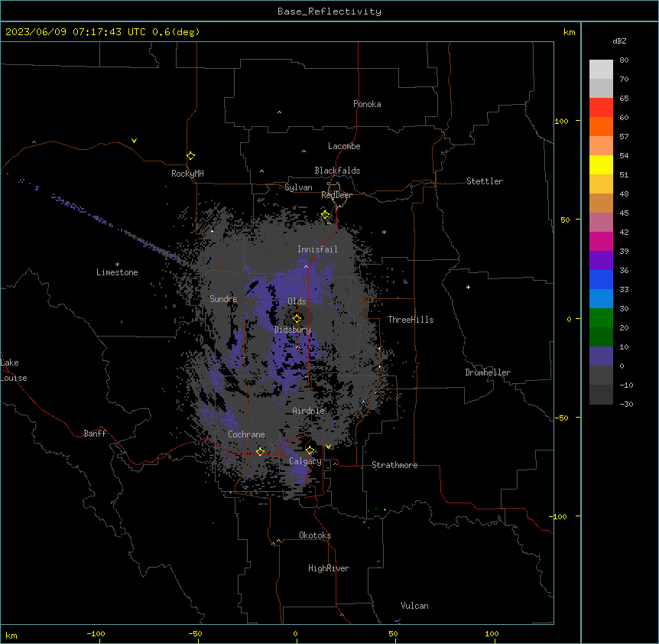Click the Cochrane town label
This screenshot has width=659, height=644.
point(246,434)
